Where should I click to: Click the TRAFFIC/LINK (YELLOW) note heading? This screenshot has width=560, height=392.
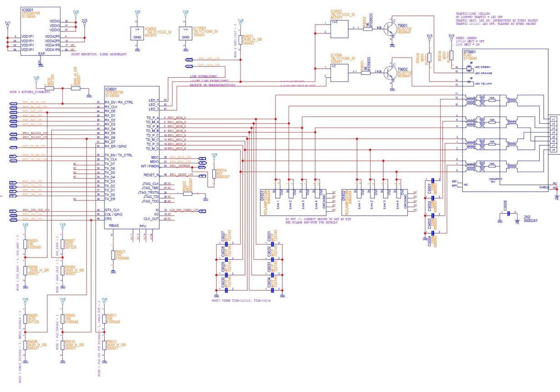473,14
